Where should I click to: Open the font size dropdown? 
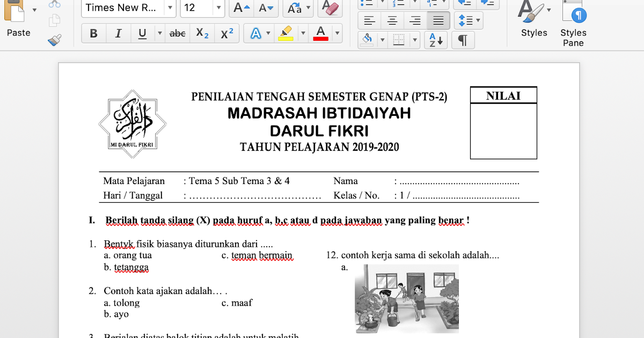point(218,9)
